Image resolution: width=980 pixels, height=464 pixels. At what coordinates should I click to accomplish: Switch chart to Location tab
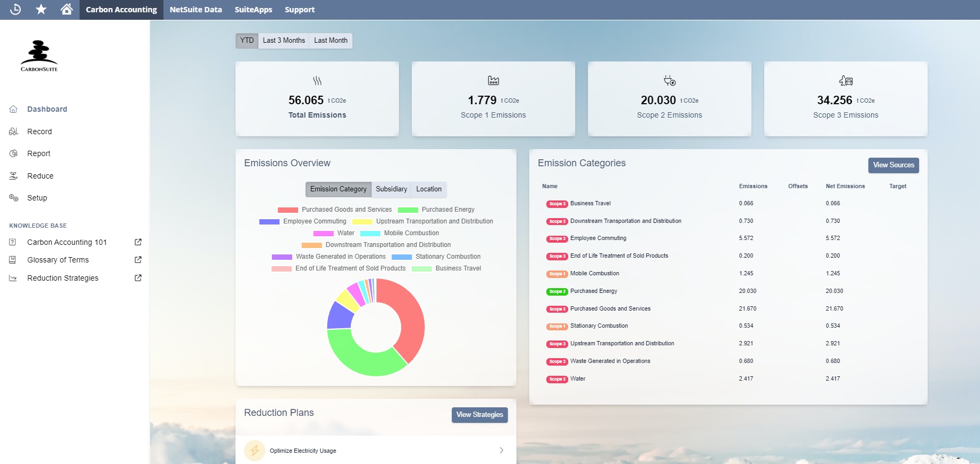click(x=429, y=189)
